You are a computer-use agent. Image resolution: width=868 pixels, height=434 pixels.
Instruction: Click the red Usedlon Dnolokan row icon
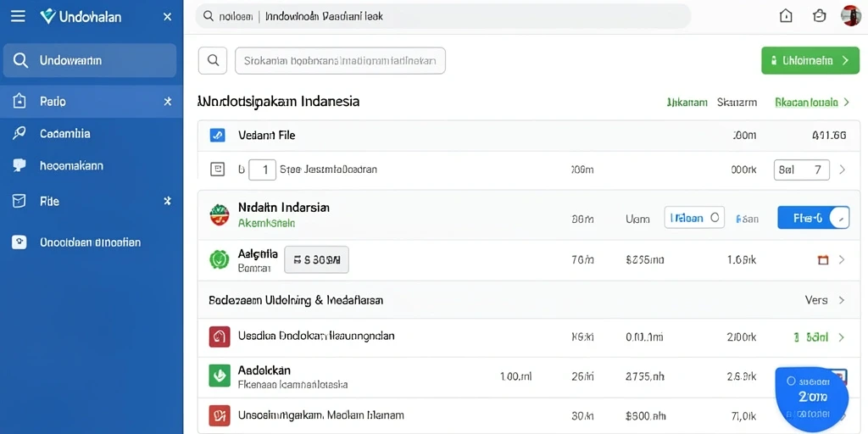[220, 337]
